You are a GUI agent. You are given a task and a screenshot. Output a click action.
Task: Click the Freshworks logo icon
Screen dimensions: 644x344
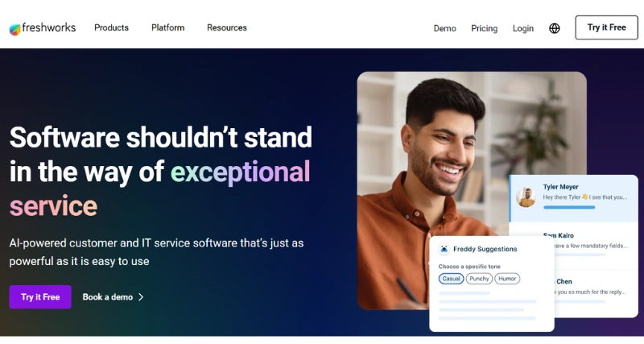click(14, 29)
